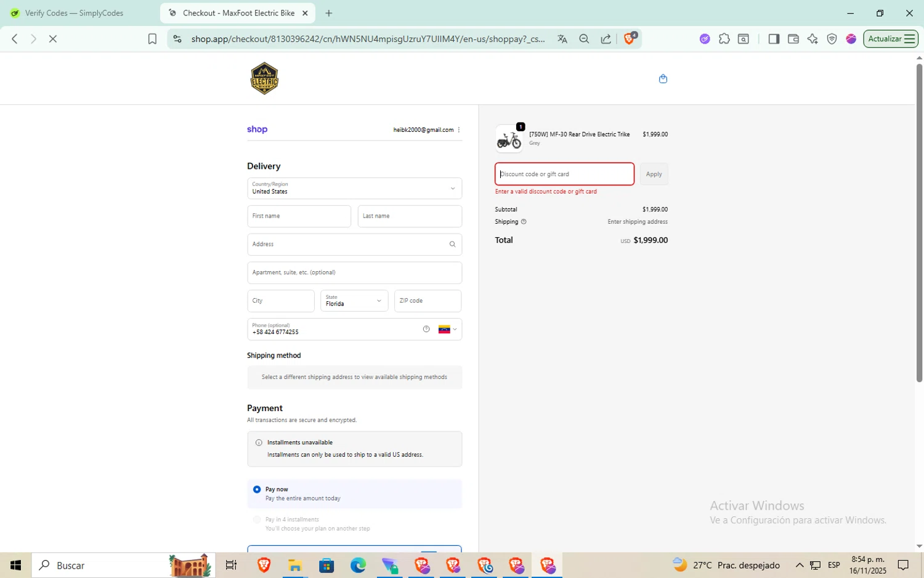
Task: Open Leo AI sparkle icon
Action: [x=813, y=39]
